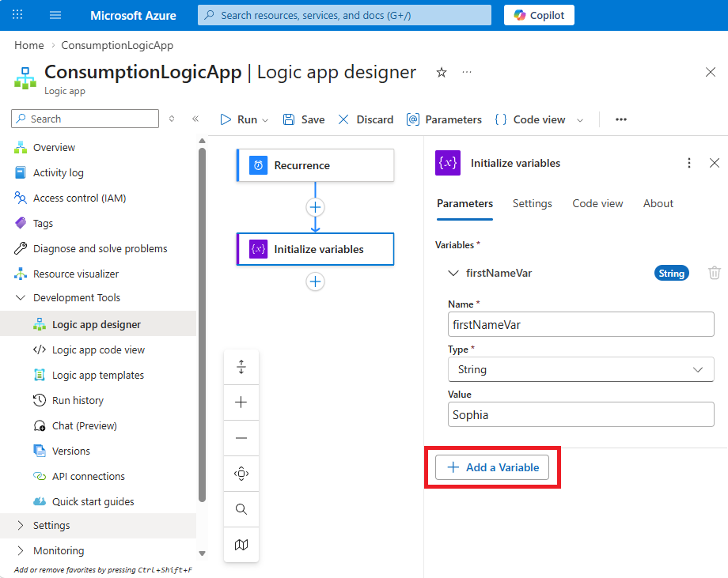Image resolution: width=728 pixels, height=578 pixels.
Task: Open ConsumptionLogicApp breadcrumb link
Action: [x=117, y=45]
